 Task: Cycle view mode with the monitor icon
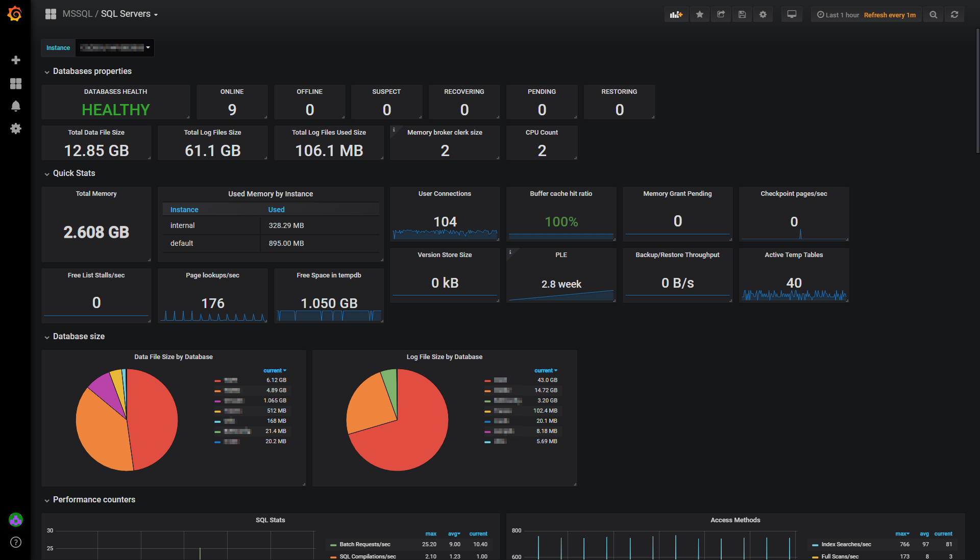tap(792, 15)
